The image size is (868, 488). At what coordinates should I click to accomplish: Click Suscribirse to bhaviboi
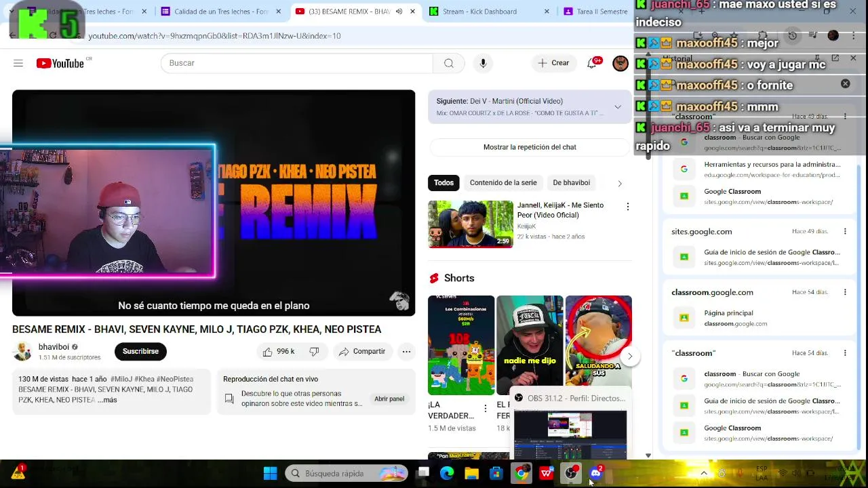pos(140,351)
